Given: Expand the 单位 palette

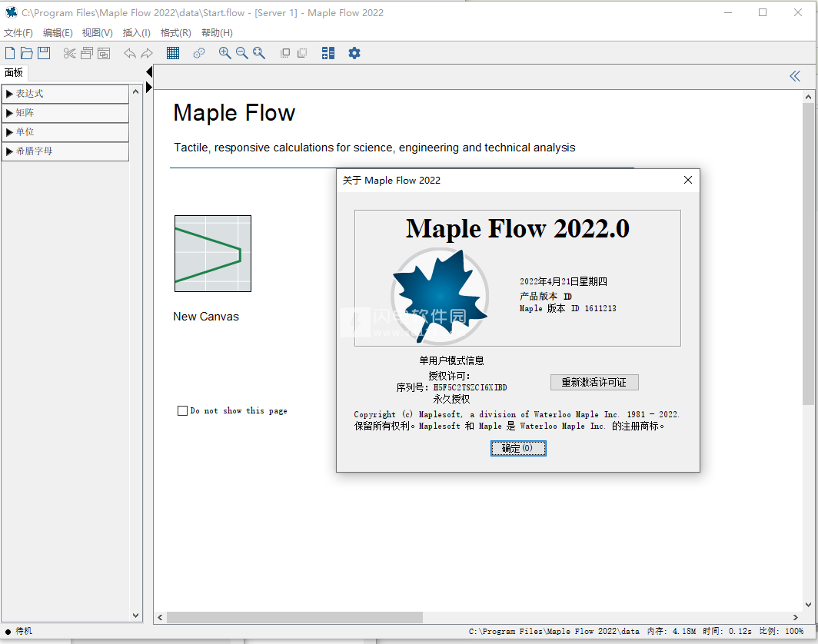Looking at the screenshot, I should coord(65,132).
